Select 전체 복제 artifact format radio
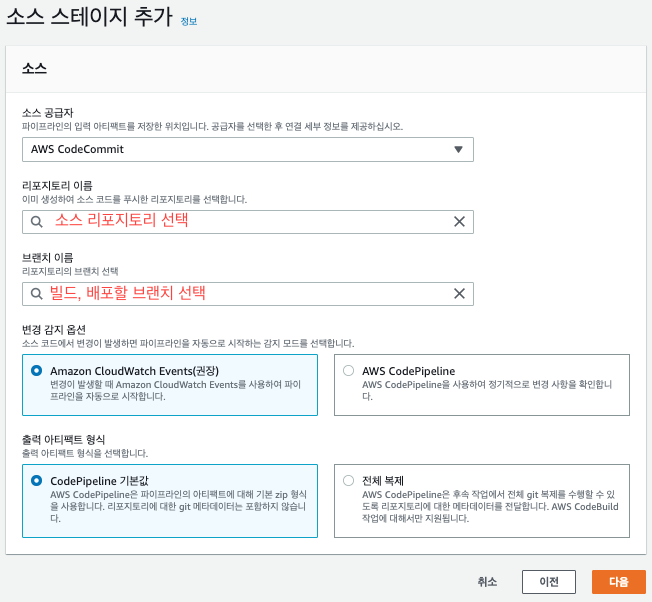652x602 pixels. click(348, 481)
